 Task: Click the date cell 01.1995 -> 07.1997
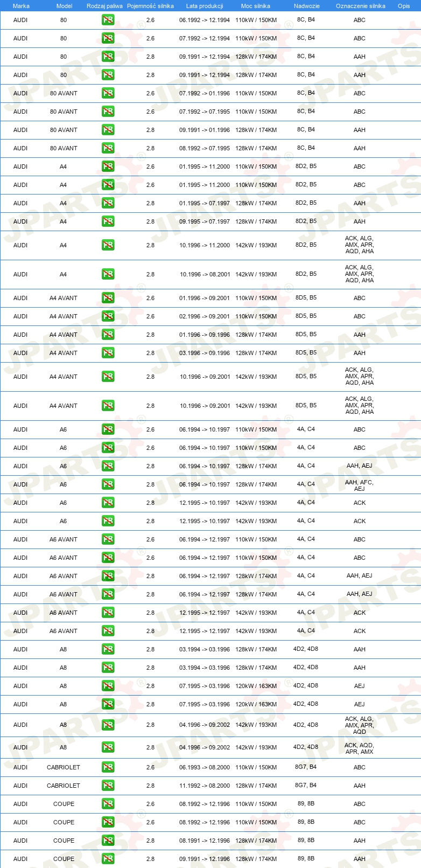point(205,203)
